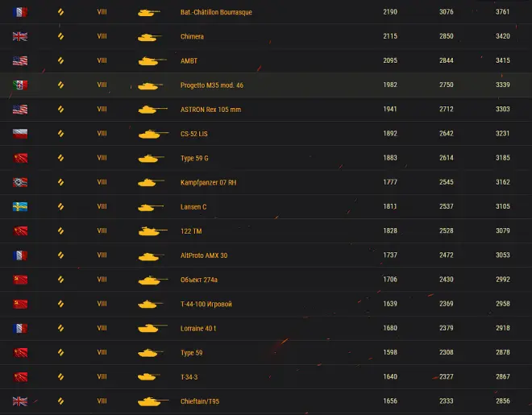Open the Bat.-Châtillon Bourrasque tank link
The height and width of the screenshot is (415, 532).
[x=214, y=12]
